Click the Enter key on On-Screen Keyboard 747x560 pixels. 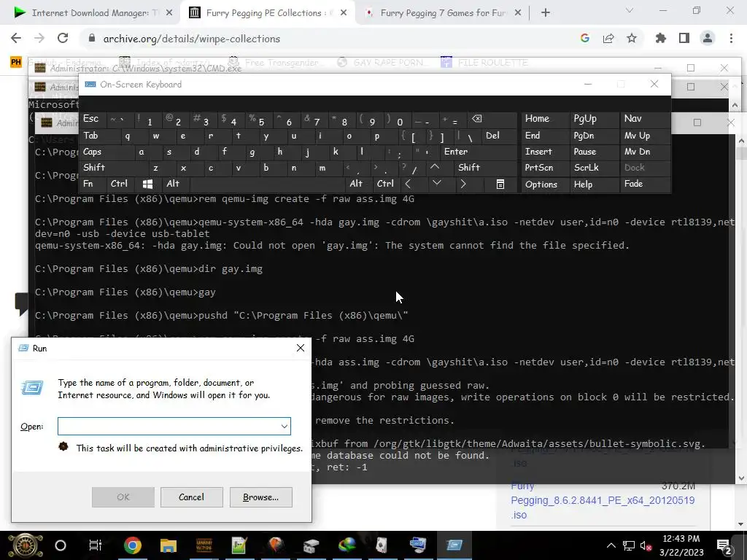coord(479,152)
